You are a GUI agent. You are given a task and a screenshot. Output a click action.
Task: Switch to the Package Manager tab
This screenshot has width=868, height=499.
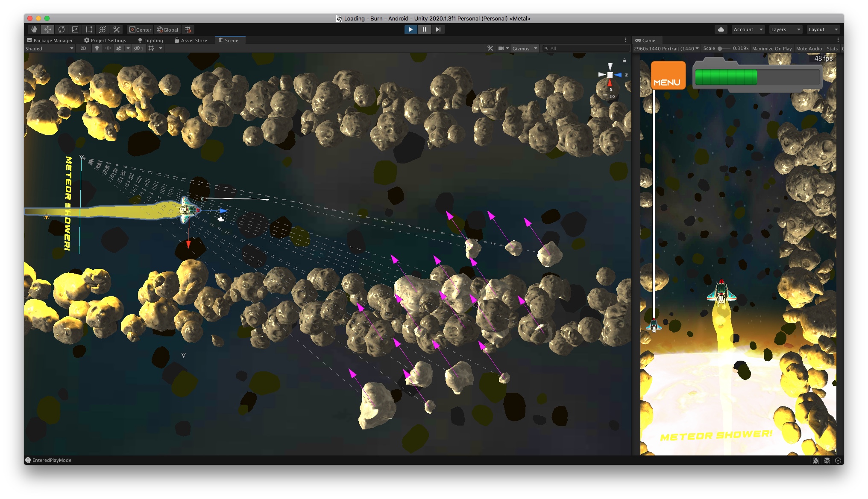coord(50,41)
